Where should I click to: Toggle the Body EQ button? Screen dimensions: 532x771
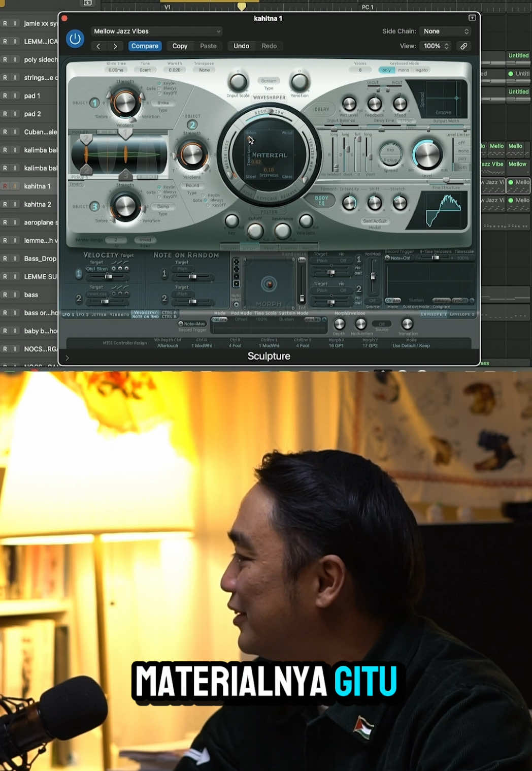pyautogui.click(x=321, y=201)
